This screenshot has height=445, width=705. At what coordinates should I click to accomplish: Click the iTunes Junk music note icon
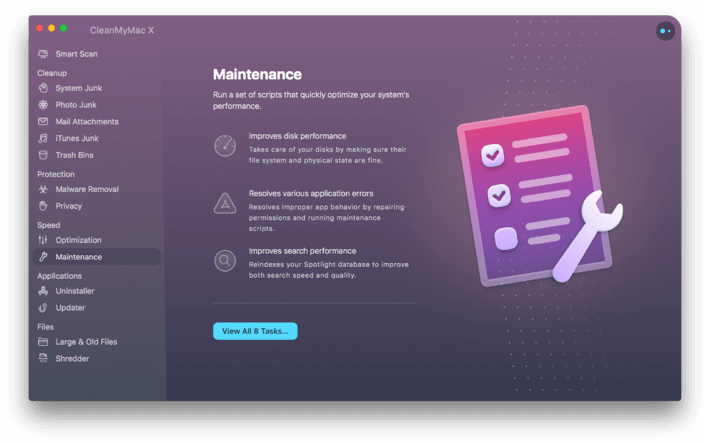tap(43, 139)
